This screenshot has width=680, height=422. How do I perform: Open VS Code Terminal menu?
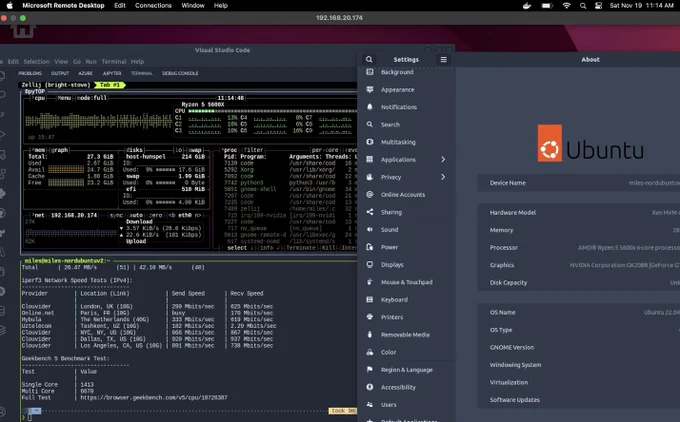tap(114, 62)
